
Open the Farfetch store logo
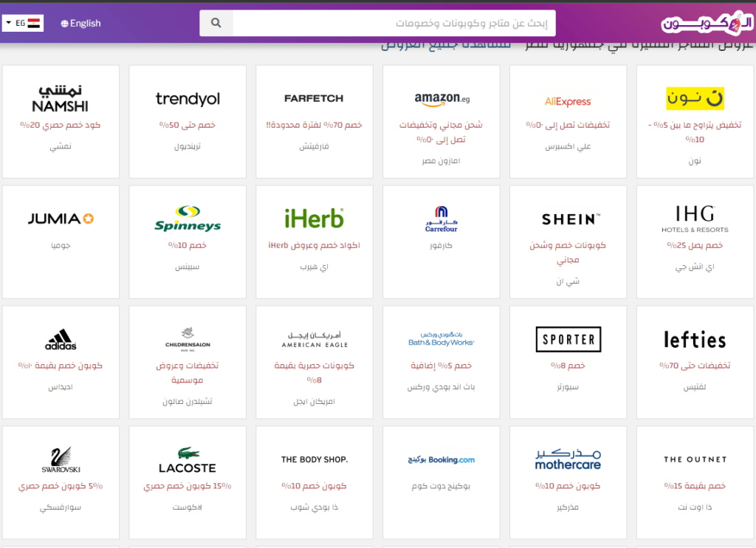(x=314, y=98)
